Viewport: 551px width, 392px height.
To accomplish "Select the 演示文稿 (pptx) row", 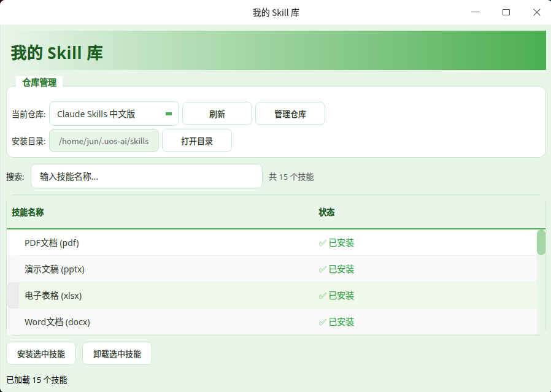I will click(x=272, y=269).
